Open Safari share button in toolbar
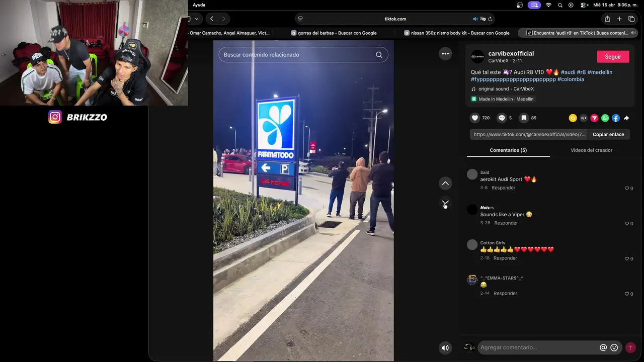Screen dimensions: 644x362 click(x=607, y=19)
